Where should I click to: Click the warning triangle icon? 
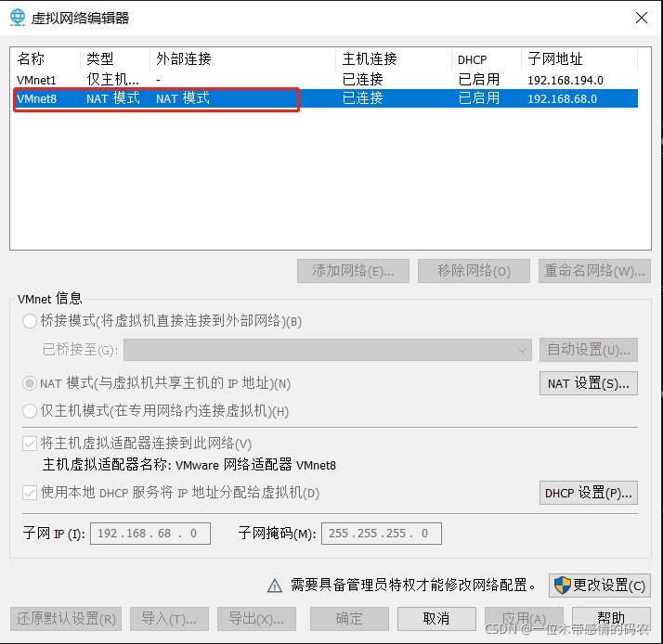coord(275,586)
